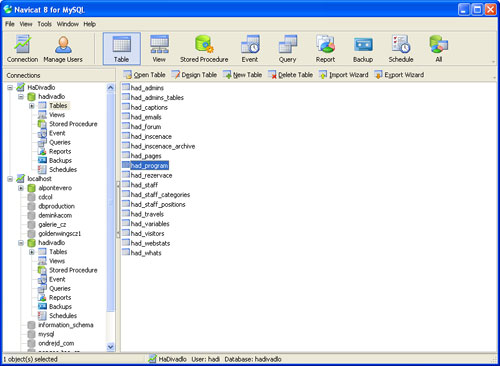Screen dimensions: 500x366
Task: Select the had_inscenace table
Action: (x=147, y=136)
